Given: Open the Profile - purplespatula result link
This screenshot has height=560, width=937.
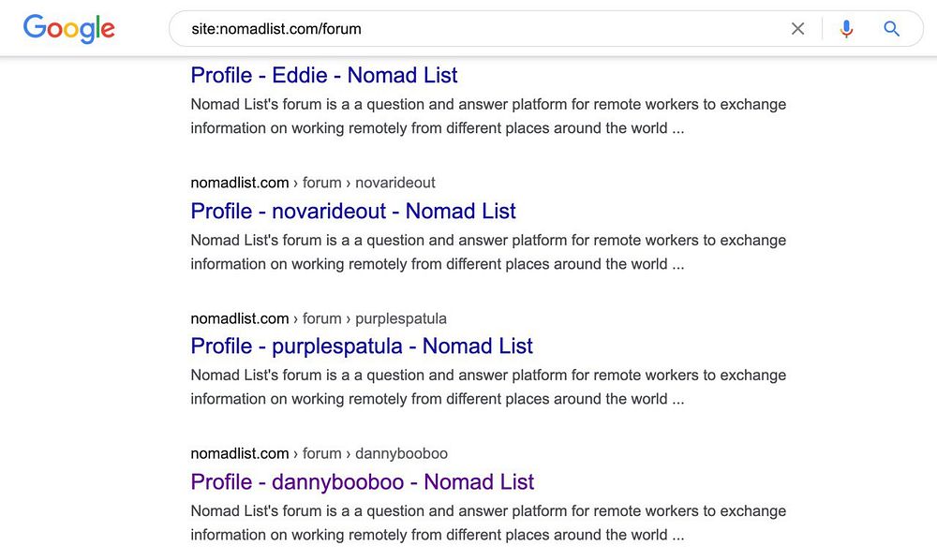Looking at the screenshot, I should pyautogui.click(x=362, y=346).
